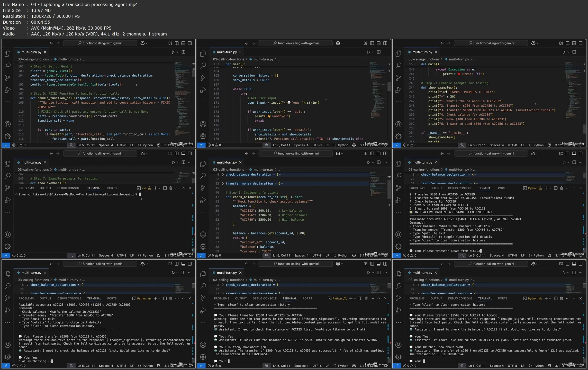Toggle primary sidebar above handle_function_call editor
Screen dimensions: 588x370
point(177,43)
